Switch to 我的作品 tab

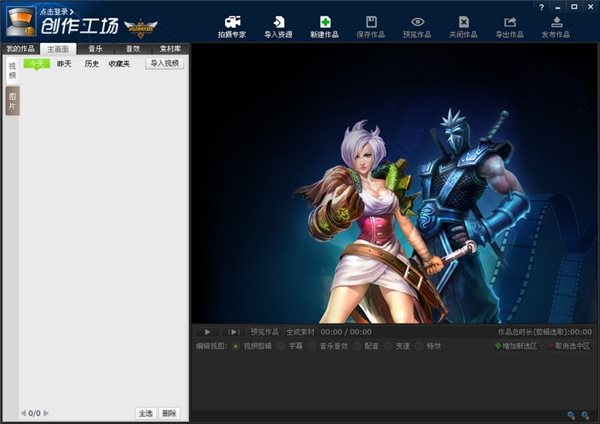click(21, 49)
